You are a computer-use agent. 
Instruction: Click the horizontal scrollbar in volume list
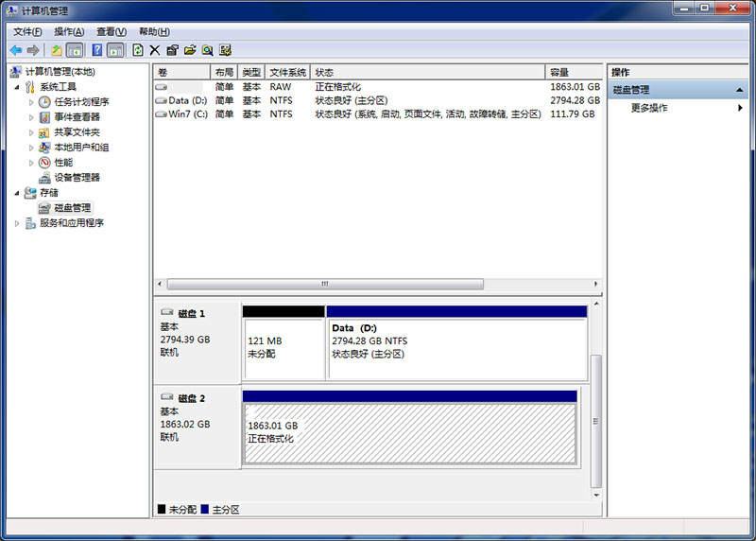click(x=325, y=284)
